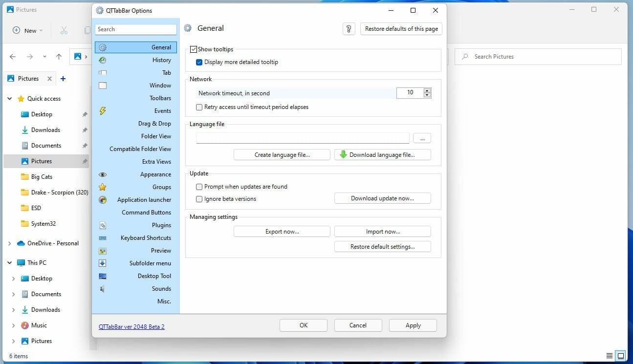
Task: Switch to the Toolbars settings page
Action: (160, 98)
